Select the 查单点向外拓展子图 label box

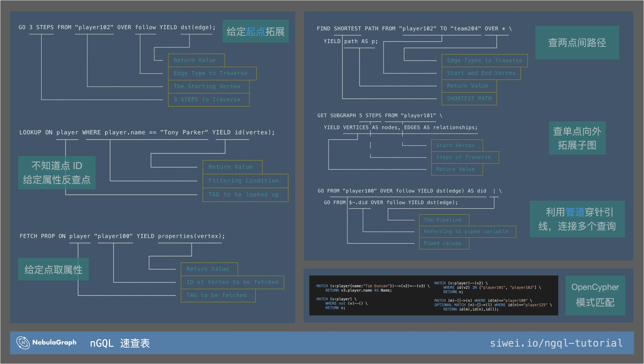point(577,138)
